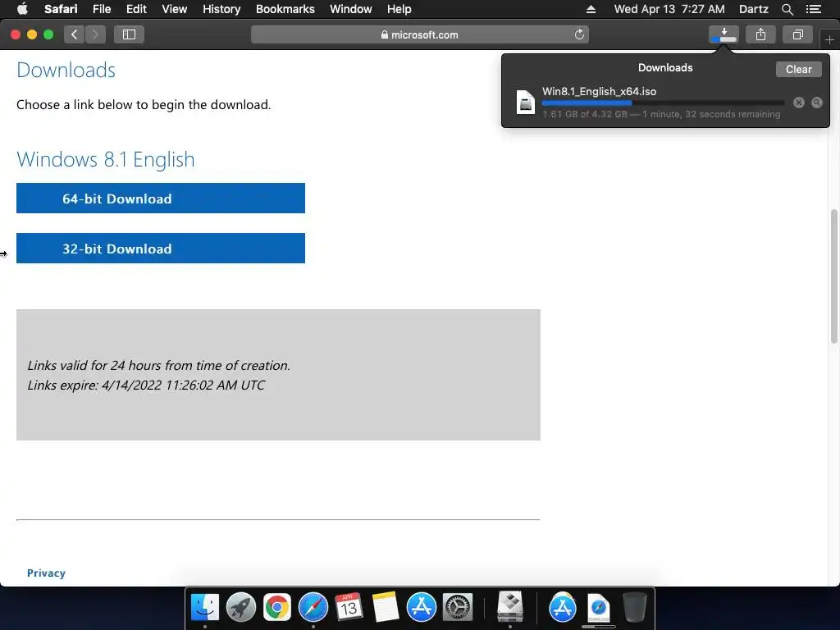
Task: Open the File menu
Action: [x=101, y=9]
